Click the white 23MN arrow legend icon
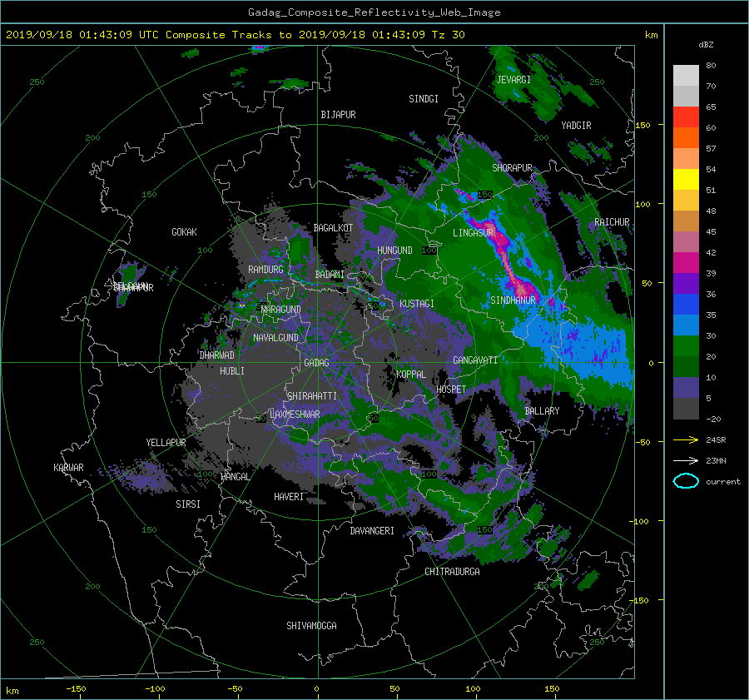749x700 pixels. 686,460
